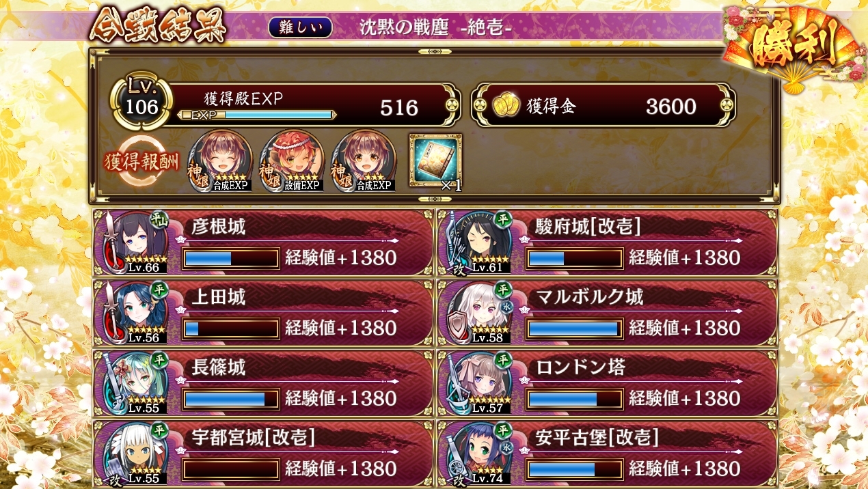868x489 pixels.
Task: Click the ロンドン塔 result row
Action: (x=607, y=383)
